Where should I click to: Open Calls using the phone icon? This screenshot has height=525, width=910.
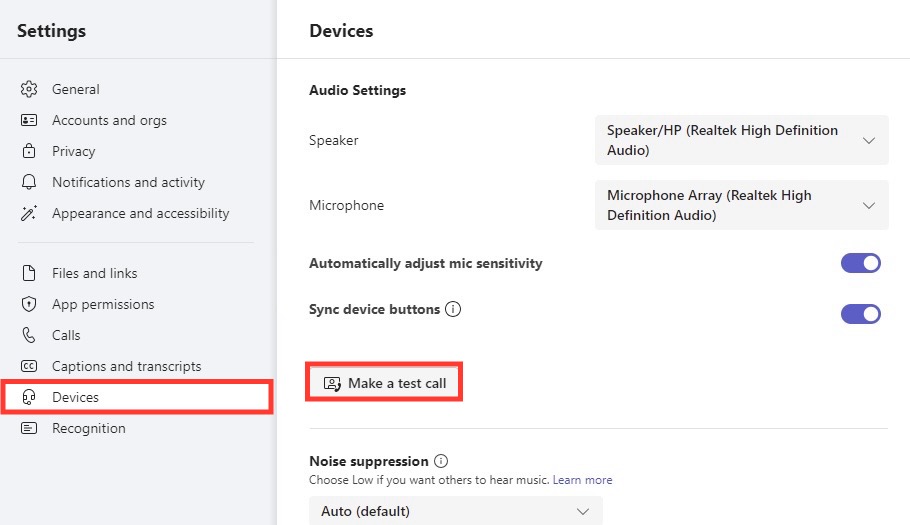(x=28, y=335)
